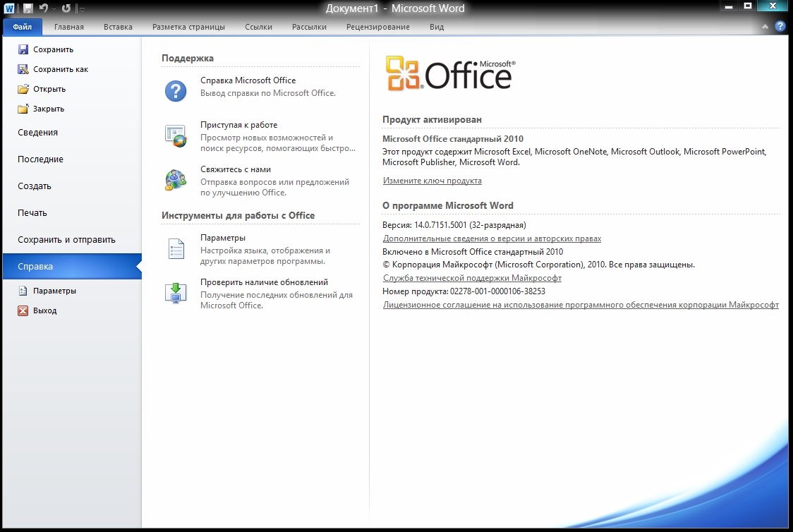Open Служба технической поддержки Майкрософт link
Viewport: 793px width, 532px height.
click(472, 277)
